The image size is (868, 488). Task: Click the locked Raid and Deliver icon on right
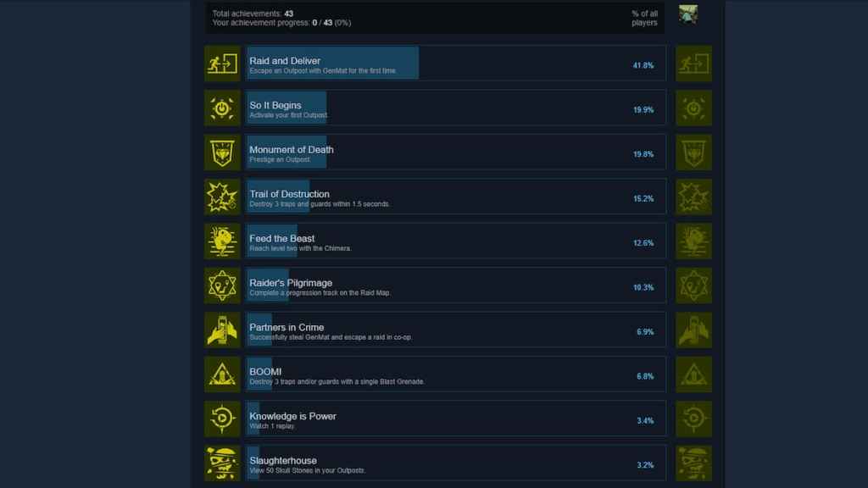point(693,64)
